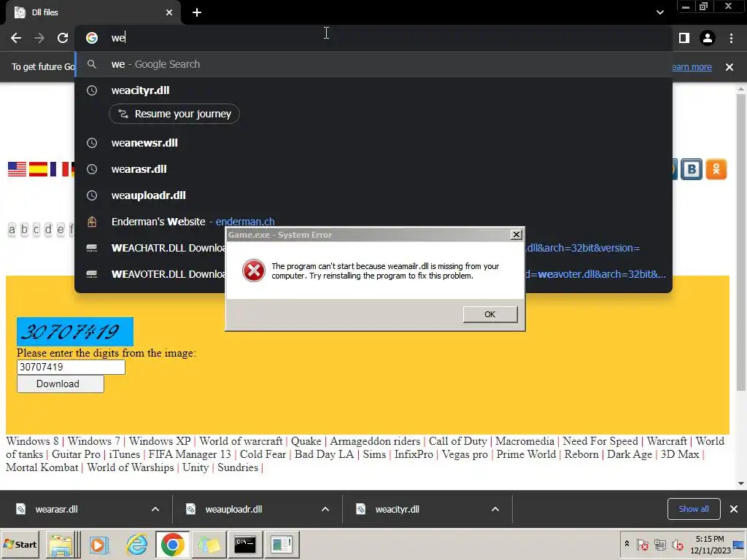Close the Dll files tab
This screenshot has width=747, height=560.
click(169, 12)
